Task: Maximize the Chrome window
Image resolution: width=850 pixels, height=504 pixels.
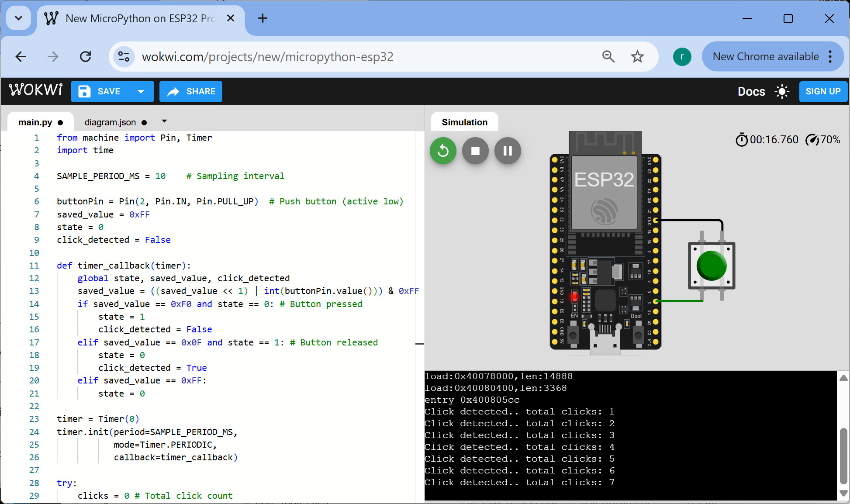Action: 788,18
